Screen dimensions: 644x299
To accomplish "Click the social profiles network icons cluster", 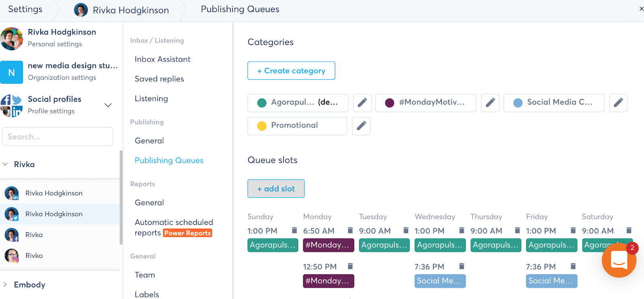I will point(11,105).
